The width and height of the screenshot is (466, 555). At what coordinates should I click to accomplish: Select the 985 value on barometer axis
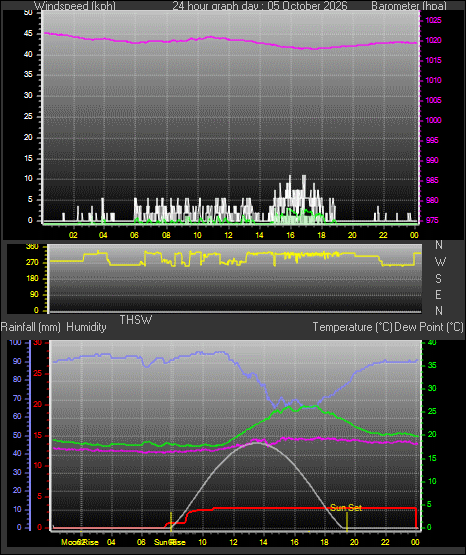432,181
